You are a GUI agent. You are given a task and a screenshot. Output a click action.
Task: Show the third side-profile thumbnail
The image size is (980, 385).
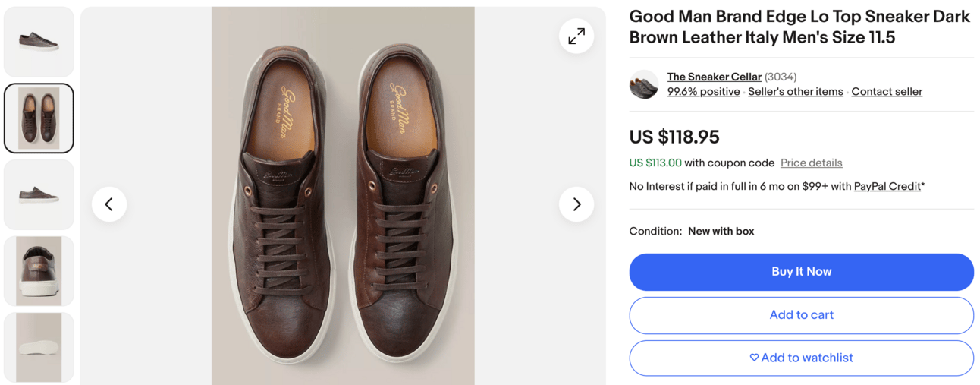pos(39,194)
